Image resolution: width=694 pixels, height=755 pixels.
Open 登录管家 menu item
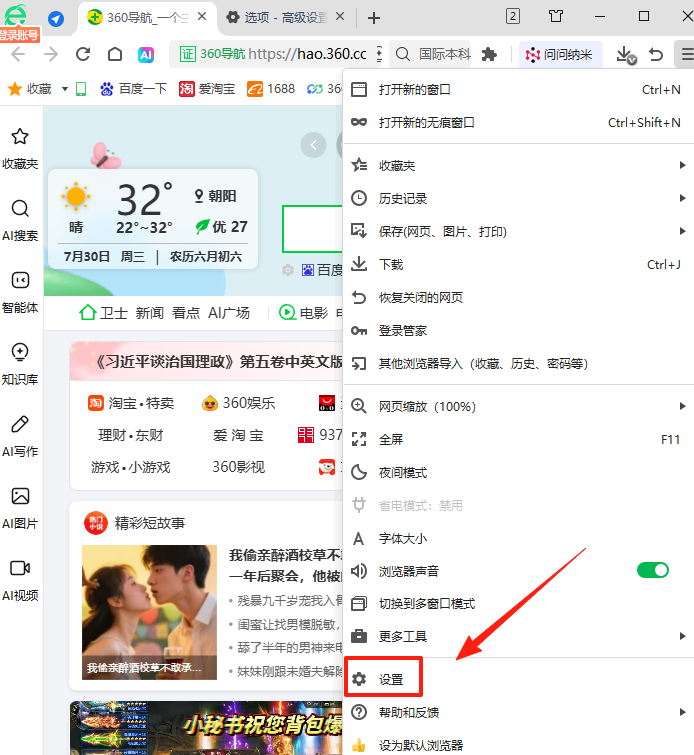click(x=519, y=330)
